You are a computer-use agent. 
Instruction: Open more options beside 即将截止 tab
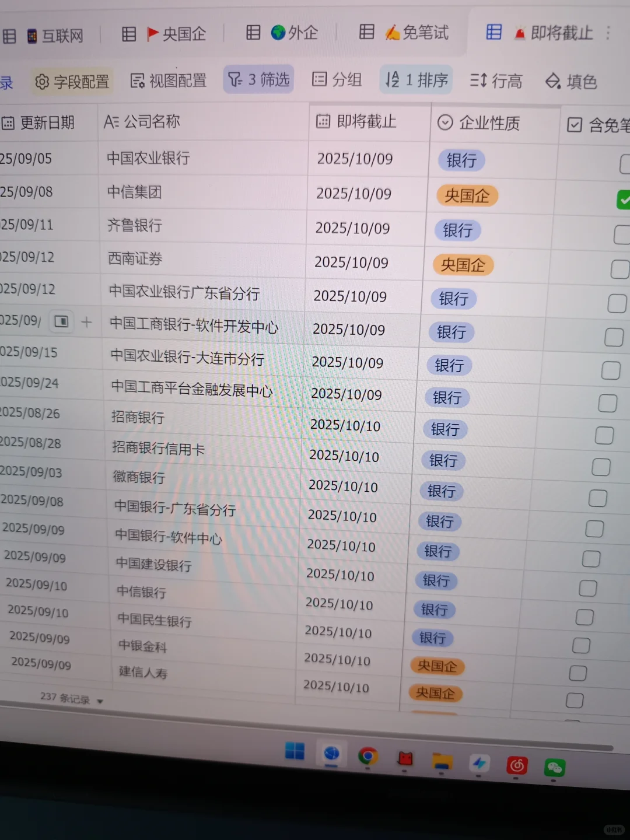pyautogui.click(x=608, y=33)
